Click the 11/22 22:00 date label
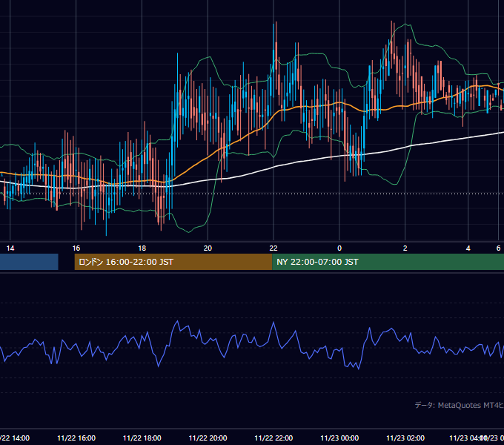504x445 pixels. (x=273, y=438)
